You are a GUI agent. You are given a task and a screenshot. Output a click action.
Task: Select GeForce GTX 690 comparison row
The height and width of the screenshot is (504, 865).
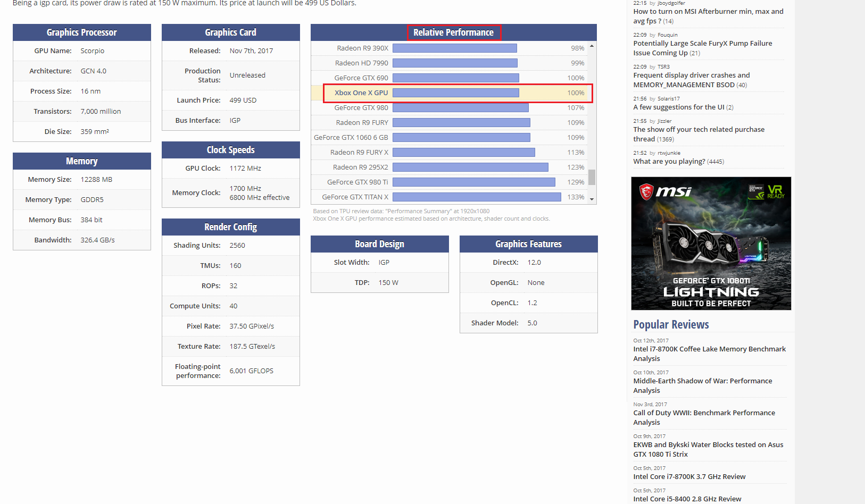pyautogui.click(x=450, y=78)
